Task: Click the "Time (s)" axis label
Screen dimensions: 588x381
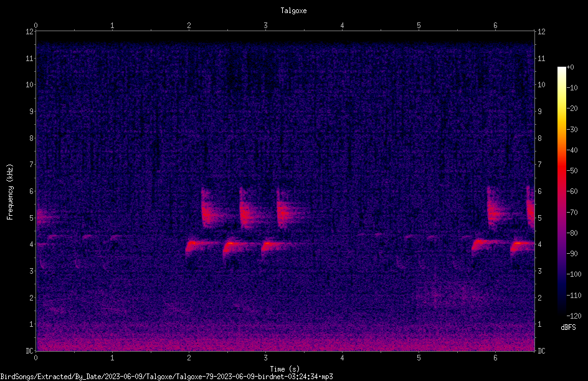Action: coord(285,369)
